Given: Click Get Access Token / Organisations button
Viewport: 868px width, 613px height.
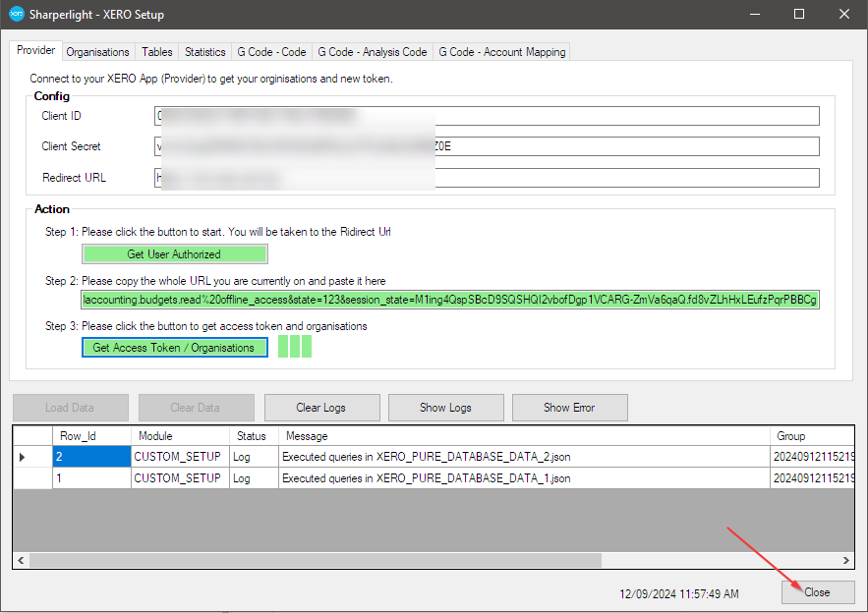Looking at the screenshot, I should [x=174, y=348].
